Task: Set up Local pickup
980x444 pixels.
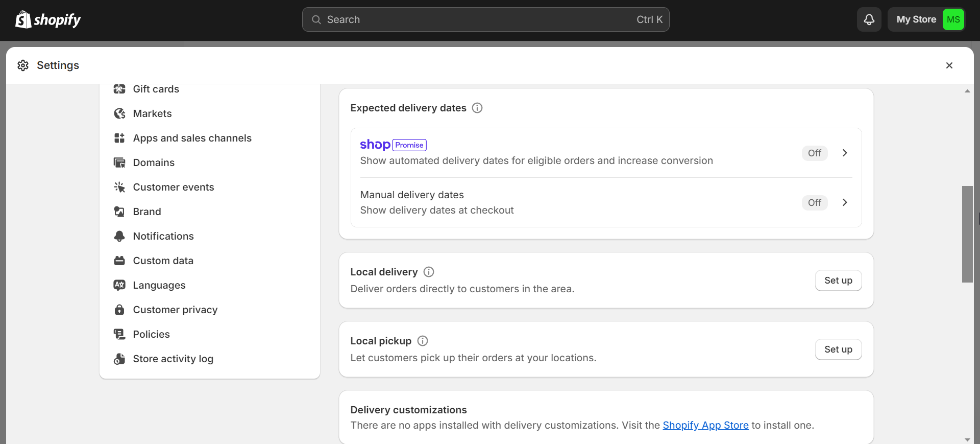Action: pyautogui.click(x=838, y=349)
